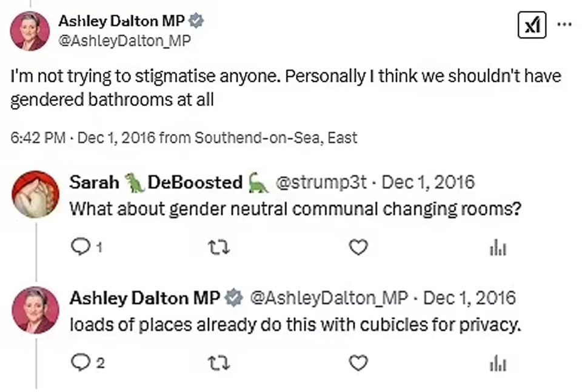This screenshot has width=582, height=392.
Task: Open the three-dot more options menu
Action: [564, 25]
